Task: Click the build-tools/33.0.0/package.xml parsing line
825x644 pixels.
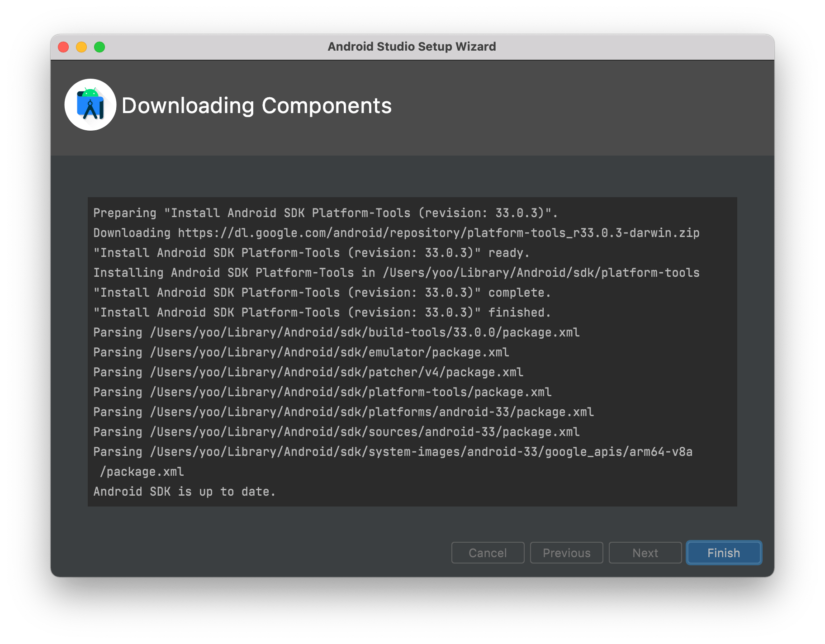Action: (x=336, y=332)
